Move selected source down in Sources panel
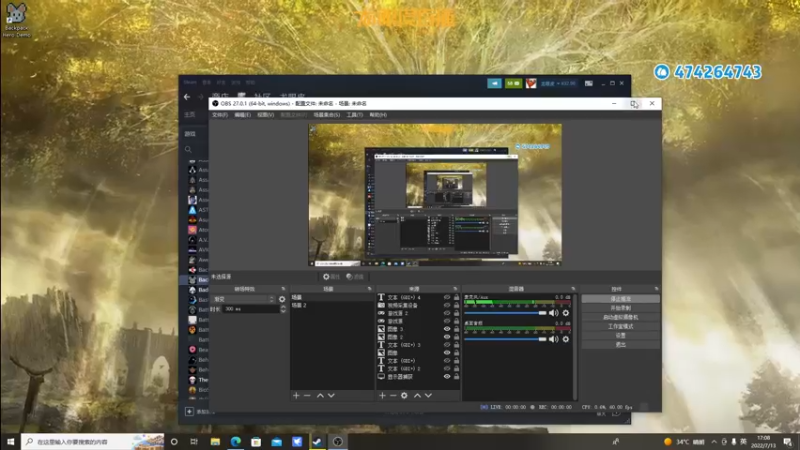The image size is (800, 450). click(x=429, y=395)
